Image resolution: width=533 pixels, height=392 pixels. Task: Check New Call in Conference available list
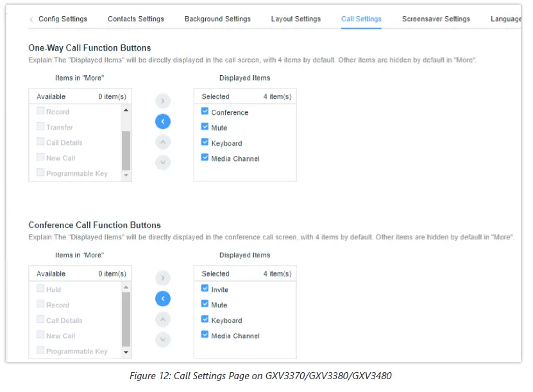[x=40, y=334]
